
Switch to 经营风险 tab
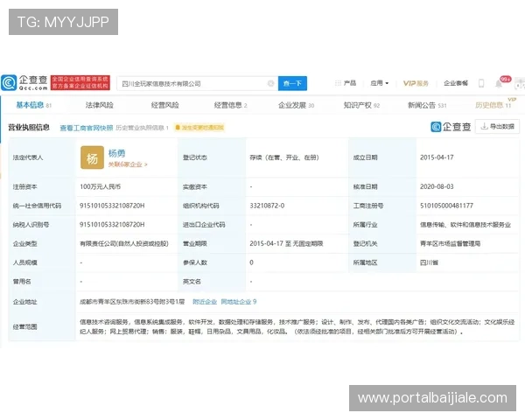pos(165,105)
